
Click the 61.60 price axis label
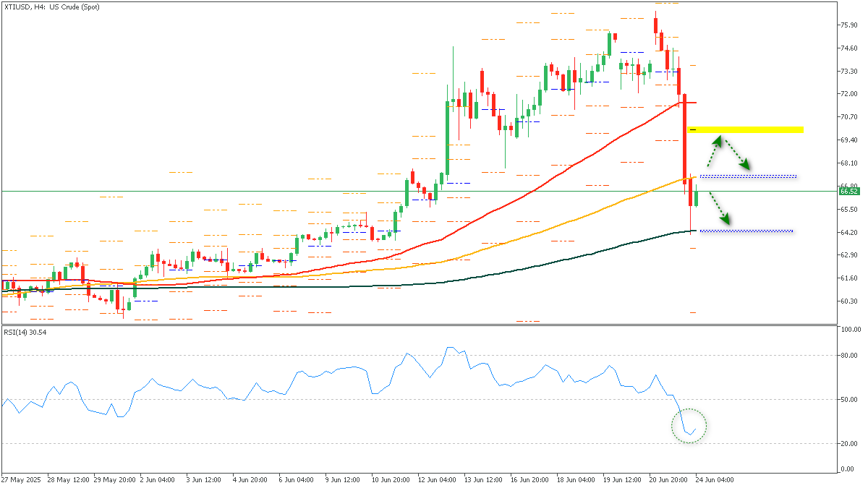(848, 278)
